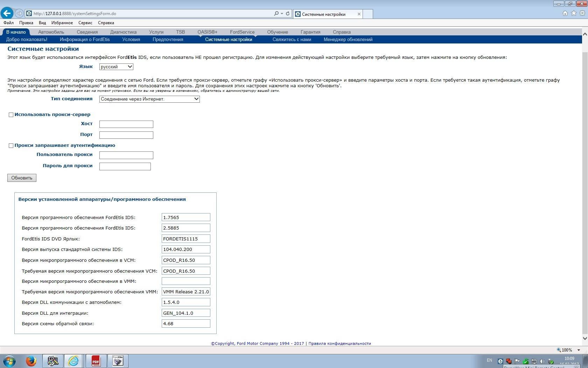Go to the Сведения tab
Screen dimensions: 588x368
(x=87, y=32)
